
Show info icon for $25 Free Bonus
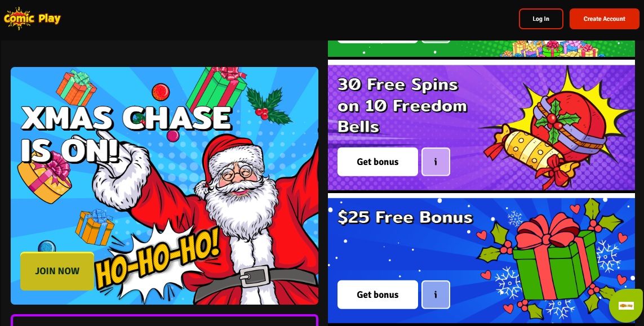[436, 294]
